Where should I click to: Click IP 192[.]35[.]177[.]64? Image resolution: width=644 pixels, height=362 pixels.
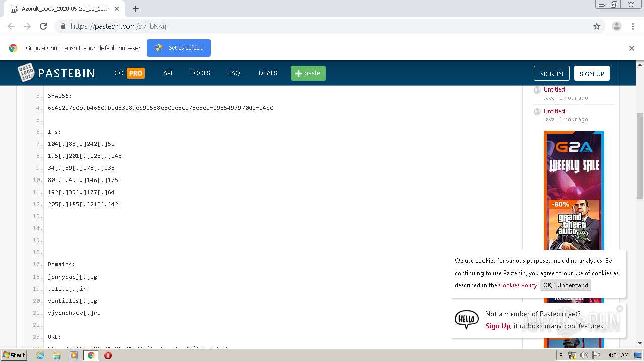pos(82,192)
